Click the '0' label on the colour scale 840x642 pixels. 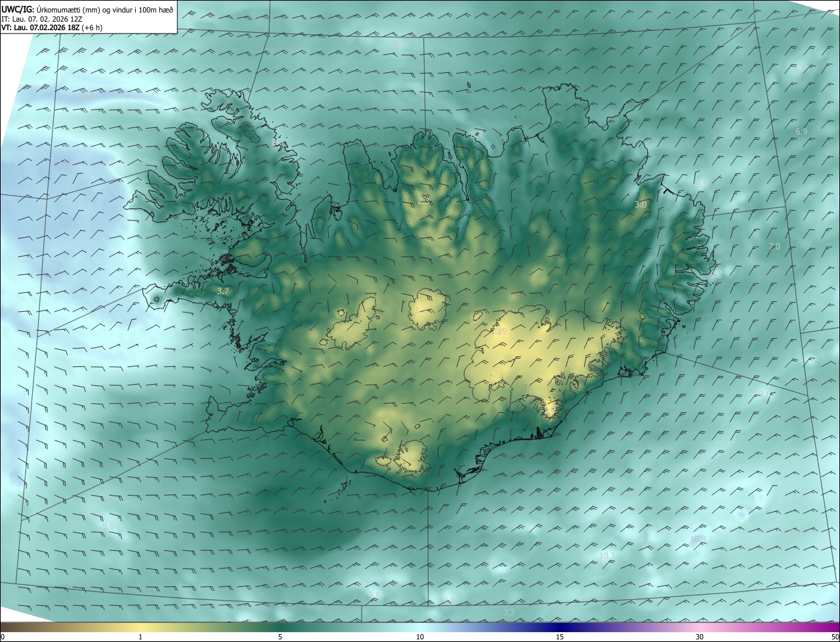point(3,637)
